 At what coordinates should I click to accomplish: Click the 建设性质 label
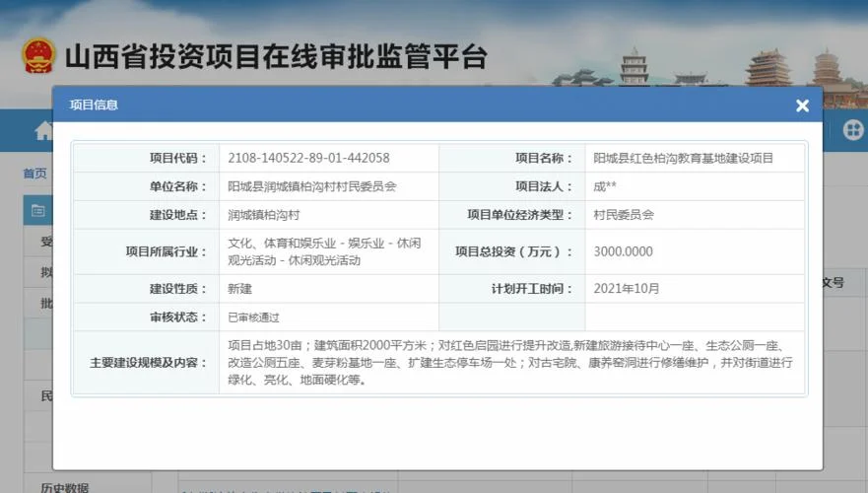pyautogui.click(x=177, y=289)
